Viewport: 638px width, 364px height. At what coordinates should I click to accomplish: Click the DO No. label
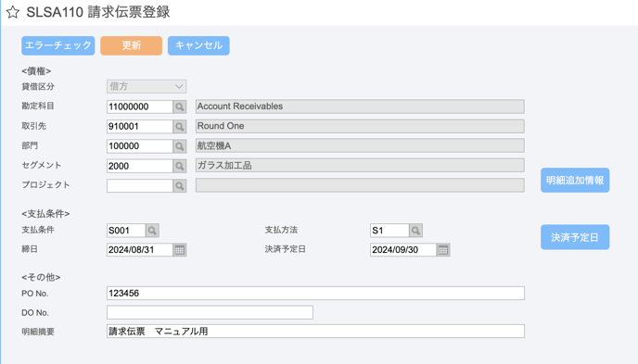point(35,313)
